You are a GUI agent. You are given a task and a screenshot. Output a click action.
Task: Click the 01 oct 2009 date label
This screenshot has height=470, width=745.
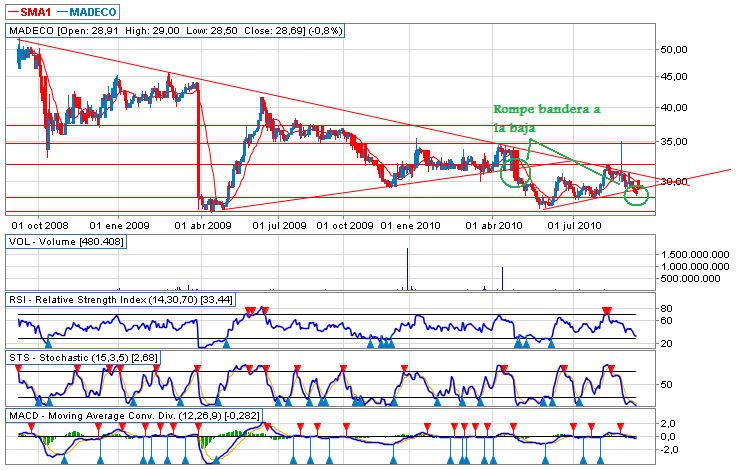coord(345,225)
